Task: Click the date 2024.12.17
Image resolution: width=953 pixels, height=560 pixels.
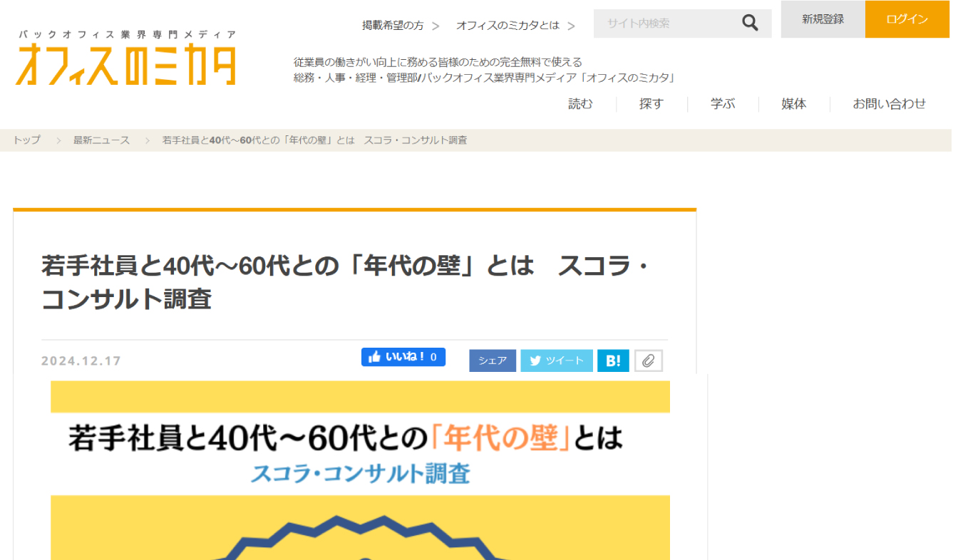Action: 81,361
